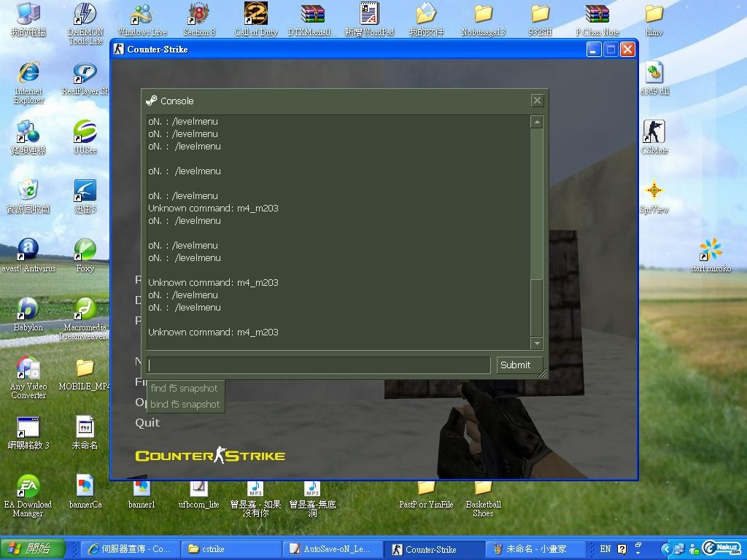Open d3d9.dll file icon
This screenshot has width=747, height=560.
click(654, 79)
